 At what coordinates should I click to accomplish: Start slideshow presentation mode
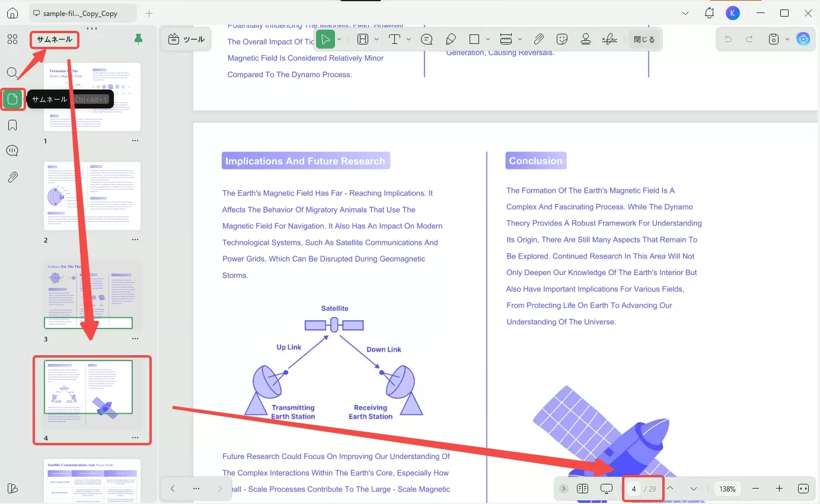pyautogui.click(x=607, y=489)
